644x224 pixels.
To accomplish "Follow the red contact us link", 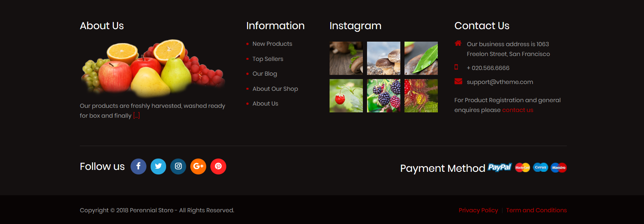I will click(x=518, y=110).
